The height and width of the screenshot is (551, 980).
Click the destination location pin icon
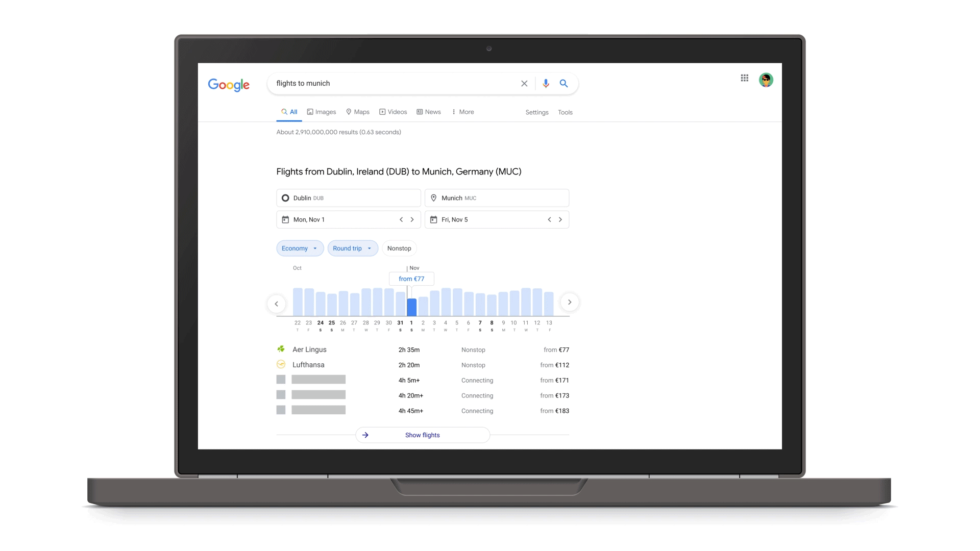point(433,198)
